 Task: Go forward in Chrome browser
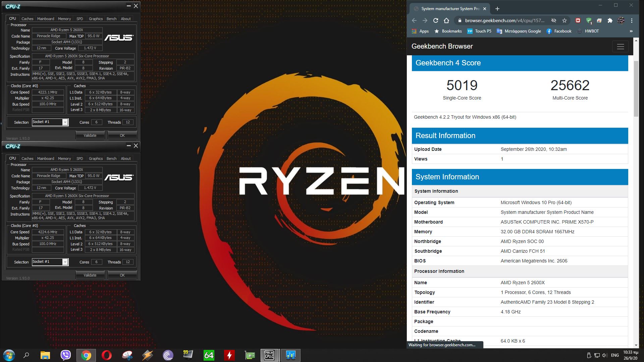(425, 20)
